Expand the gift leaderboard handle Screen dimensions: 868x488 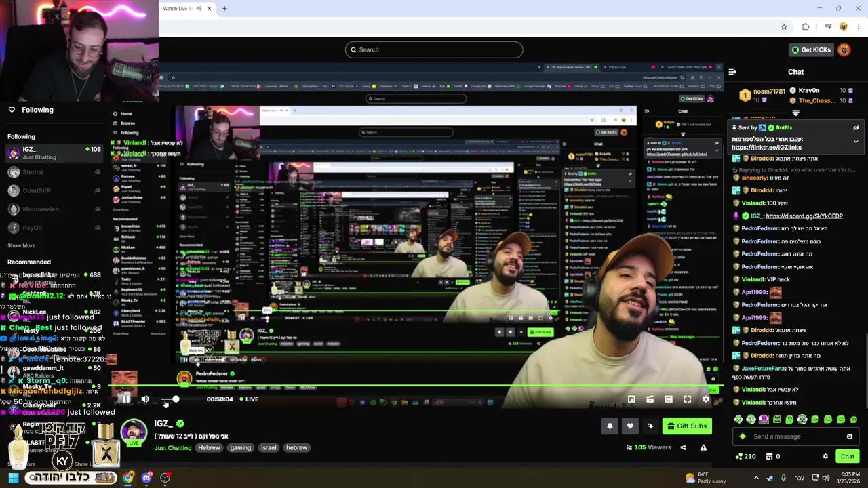click(x=796, y=113)
